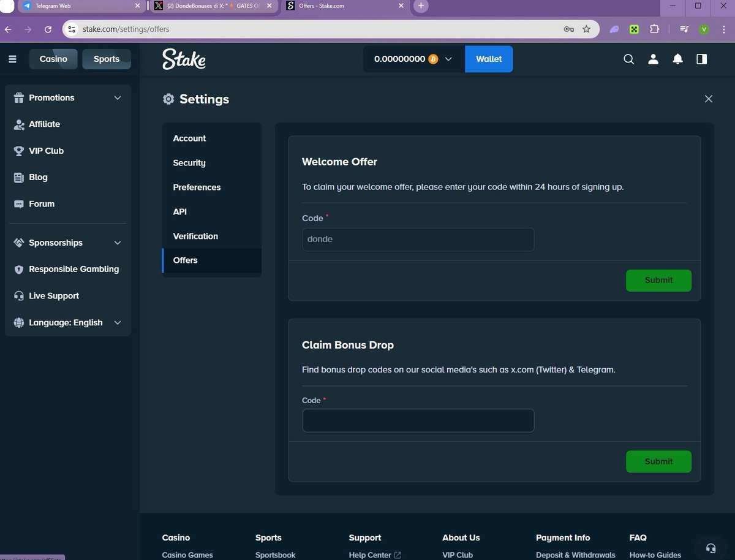Expand the Sponsorships menu chevron
Screen dimensions: 735x560
[118, 243]
